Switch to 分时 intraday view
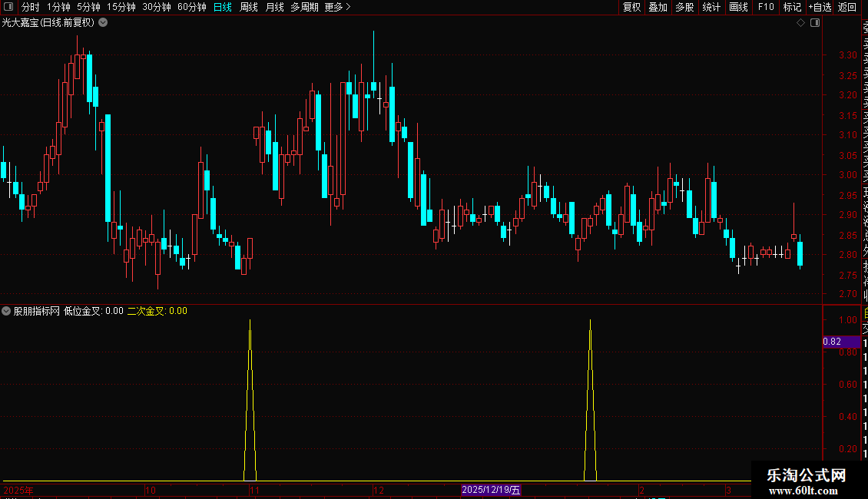Viewport: 868px width, 499px height. point(31,7)
